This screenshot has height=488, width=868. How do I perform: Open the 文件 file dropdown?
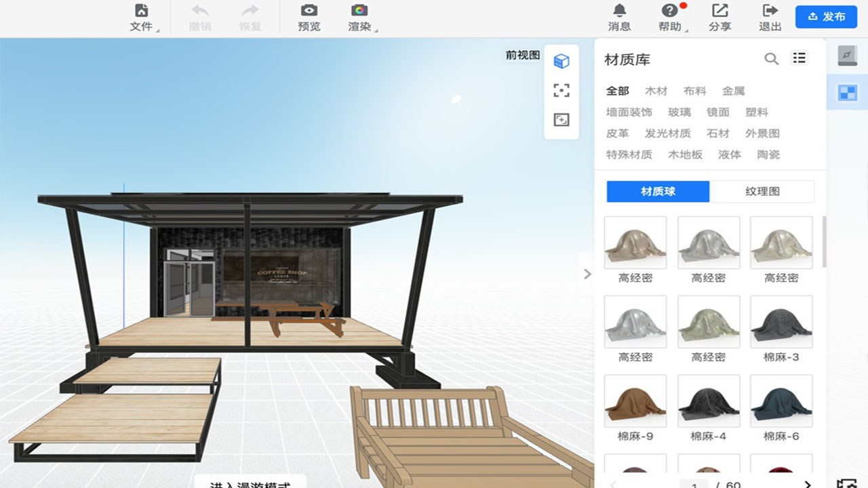point(142,17)
